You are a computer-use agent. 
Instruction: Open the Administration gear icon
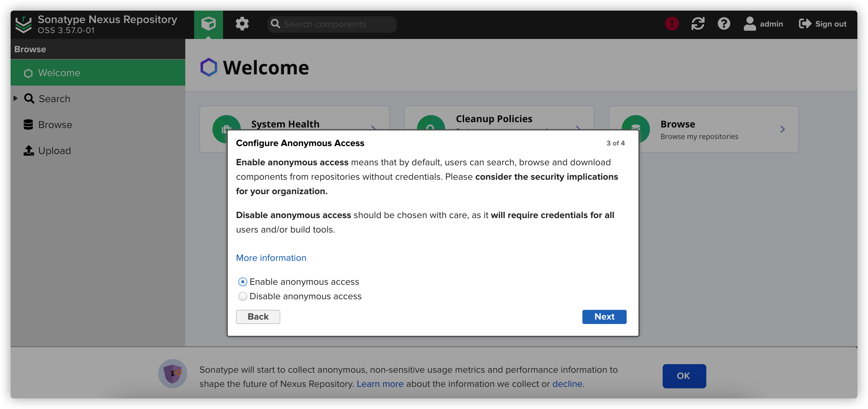click(x=242, y=24)
